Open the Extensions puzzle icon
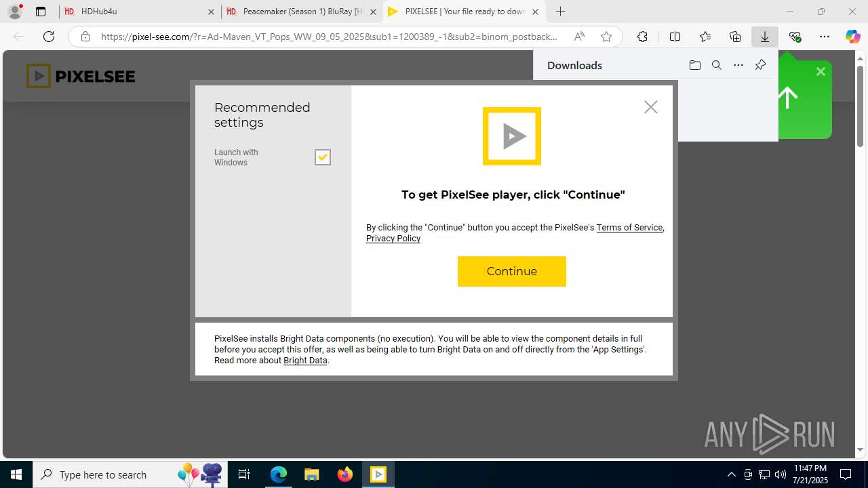868x488 pixels. click(642, 37)
